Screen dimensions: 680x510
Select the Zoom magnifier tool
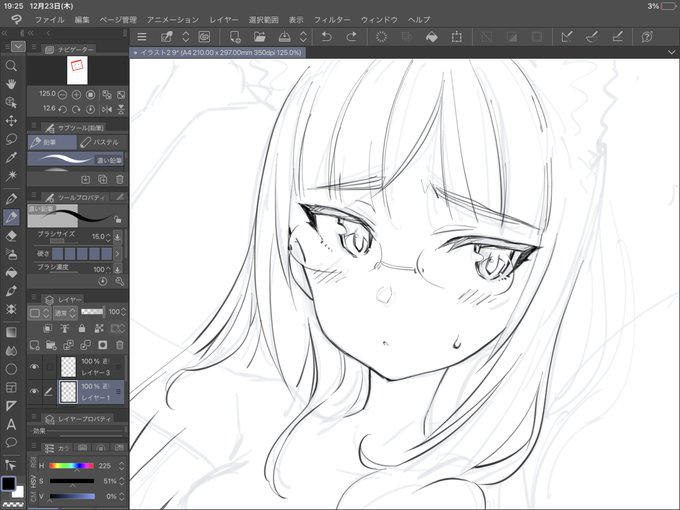point(11,66)
